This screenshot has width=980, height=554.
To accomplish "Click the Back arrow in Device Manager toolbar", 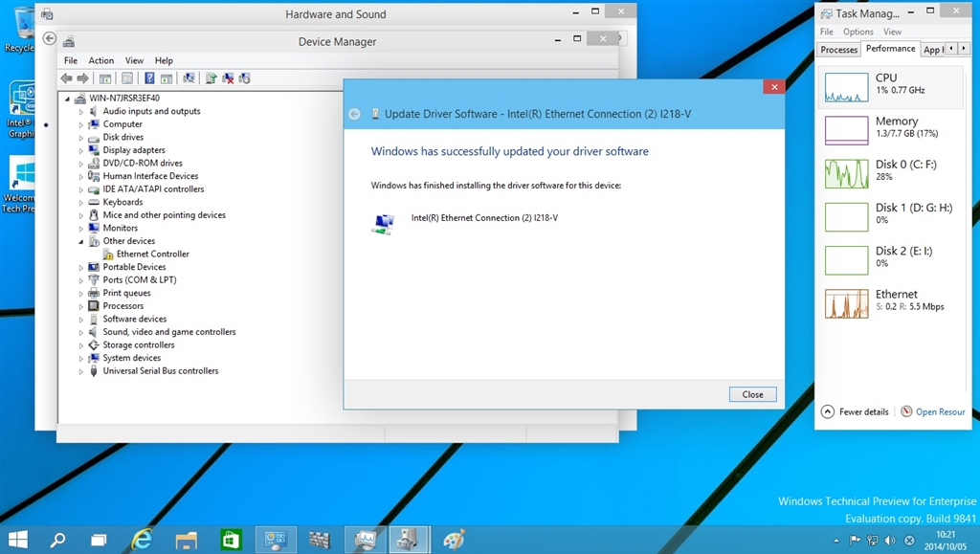I will point(66,78).
